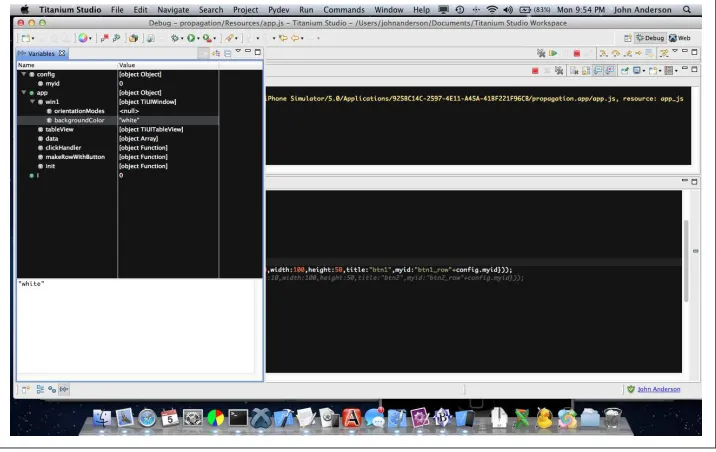Click the volume menu bar icon
Screen dimensions: 716x452
tap(508, 10)
